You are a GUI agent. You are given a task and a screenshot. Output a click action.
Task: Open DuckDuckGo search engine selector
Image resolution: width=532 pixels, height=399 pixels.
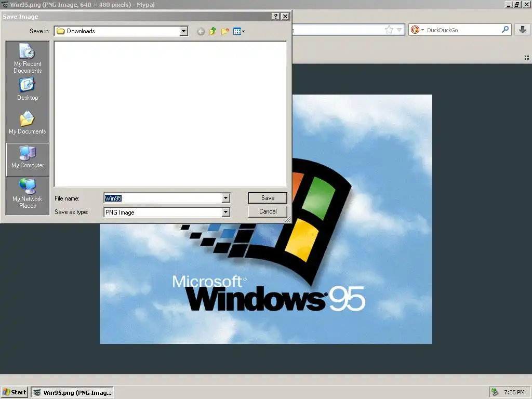pyautogui.click(x=417, y=30)
